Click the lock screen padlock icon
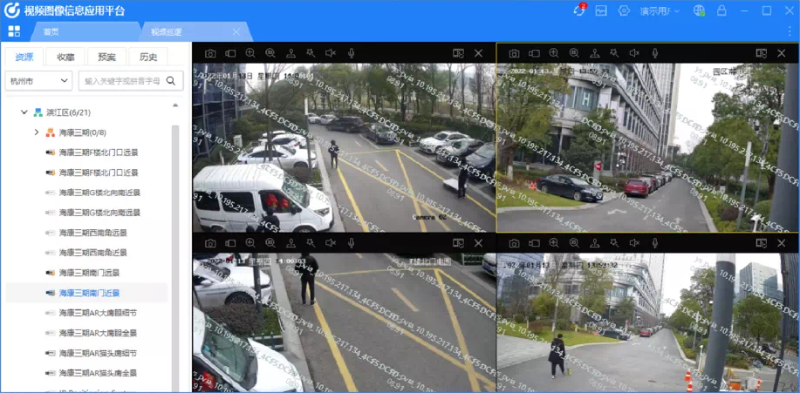 (x=721, y=11)
